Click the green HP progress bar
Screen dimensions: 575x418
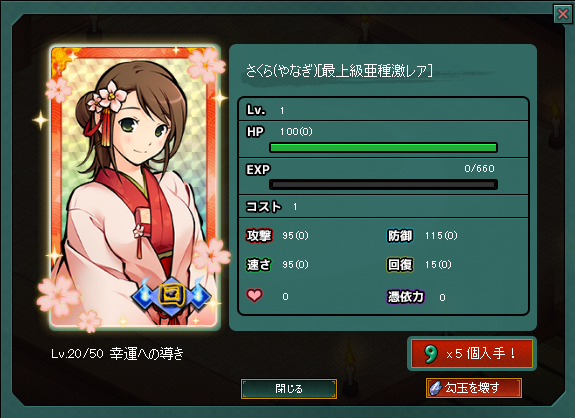(x=383, y=147)
